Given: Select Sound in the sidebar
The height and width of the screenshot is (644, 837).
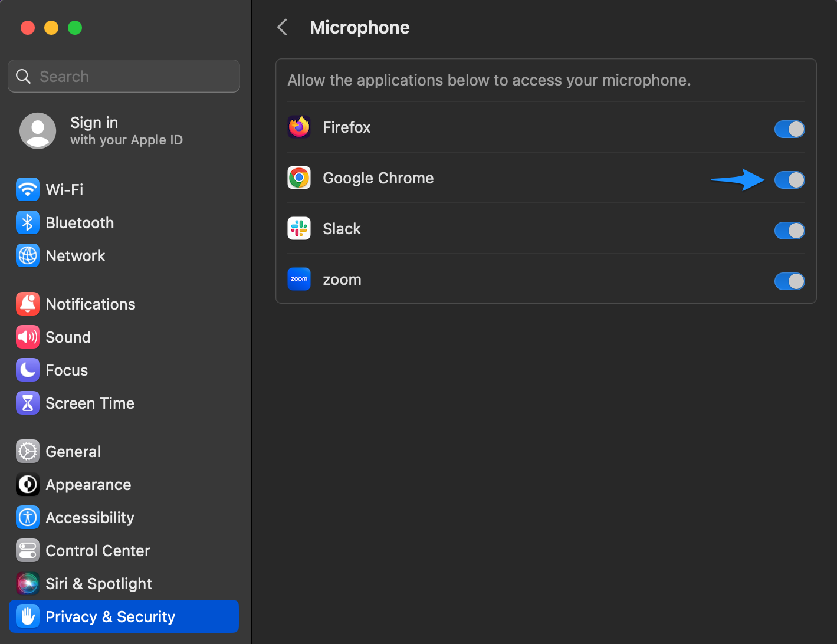Looking at the screenshot, I should pos(68,337).
